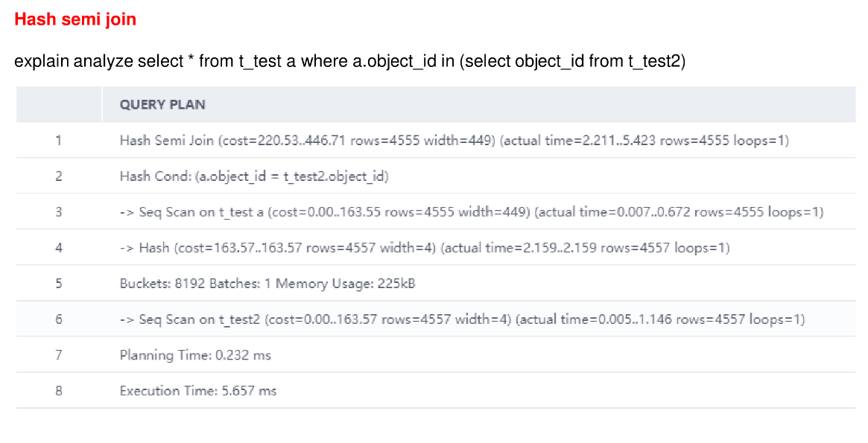Select row number 6 in the table
868x443 pixels.
pyautogui.click(x=59, y=319)
